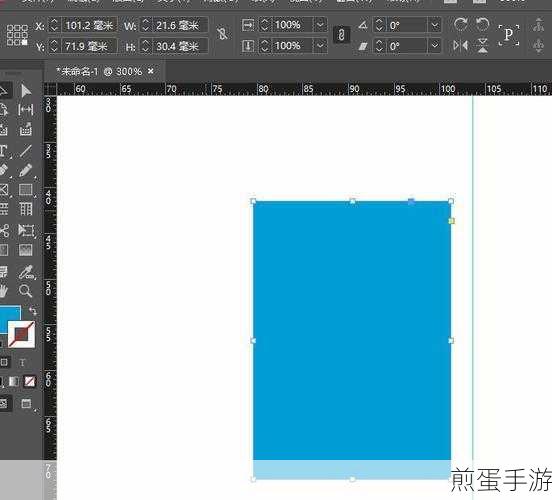Screen dimensions: 552x500
Task: Click the yellow live corners square on rectangle
Action: pyautogui.click(x=451, y=221)
